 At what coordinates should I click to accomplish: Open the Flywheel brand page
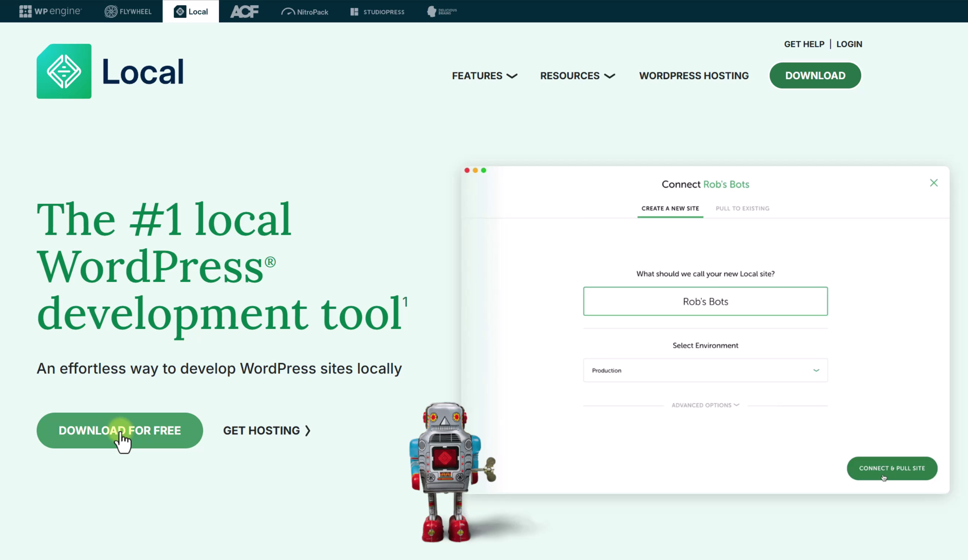128,11
